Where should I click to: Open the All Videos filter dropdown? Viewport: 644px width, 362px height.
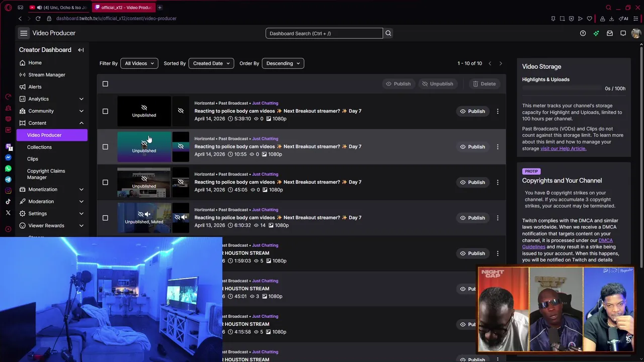[139, 63]
